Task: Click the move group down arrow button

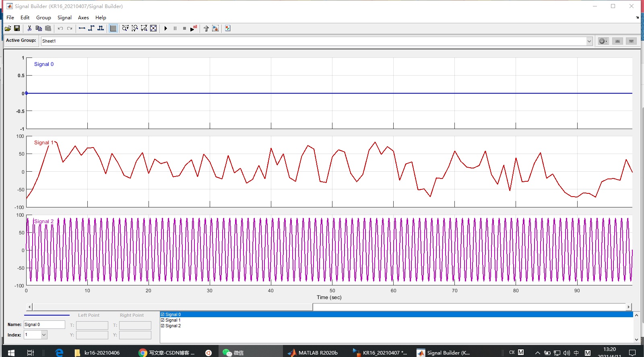Action: [x=632, y=41]
